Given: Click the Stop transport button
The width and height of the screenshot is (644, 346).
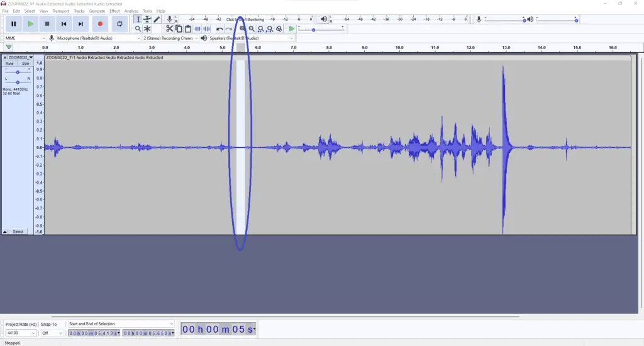Looking at the screenshot, I should [47, 24].
